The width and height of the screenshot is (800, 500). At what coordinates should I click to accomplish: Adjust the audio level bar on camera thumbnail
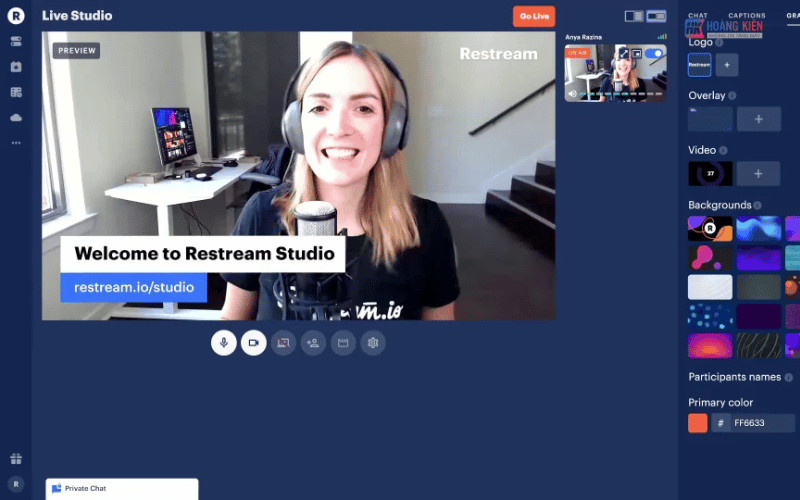621,94
